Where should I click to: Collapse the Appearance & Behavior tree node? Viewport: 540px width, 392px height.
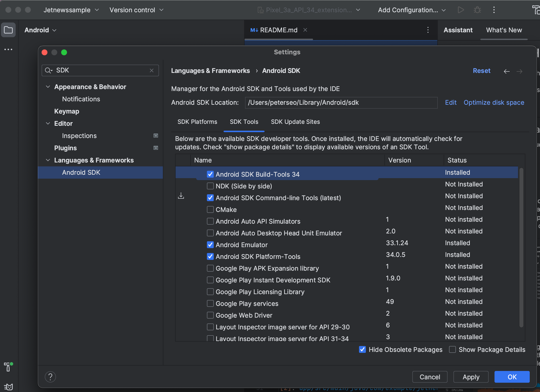pos(48,87)
